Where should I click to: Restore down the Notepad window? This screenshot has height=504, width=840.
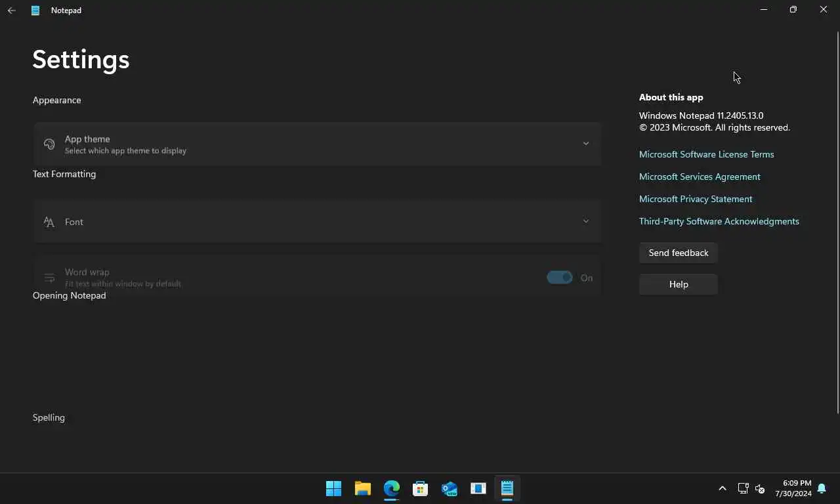click(x=793, y=10)
